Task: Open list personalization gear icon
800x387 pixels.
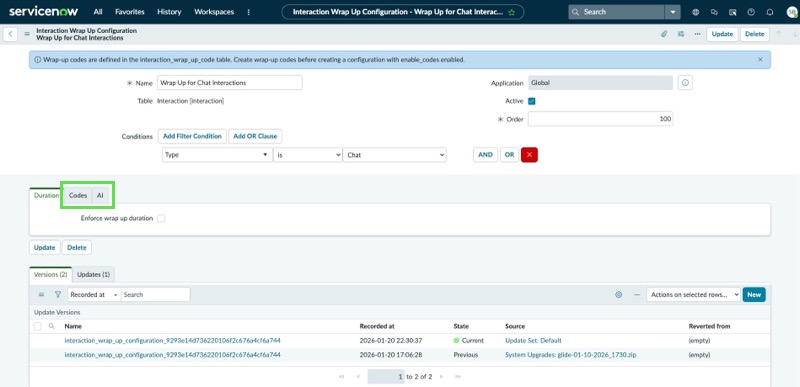Action: (x=618, y=295)
